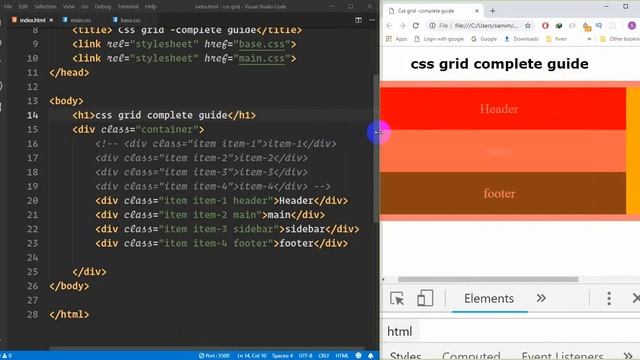Switch to the base.css editor tab
This screenshot has height=360, width=640.
[130, 20]
